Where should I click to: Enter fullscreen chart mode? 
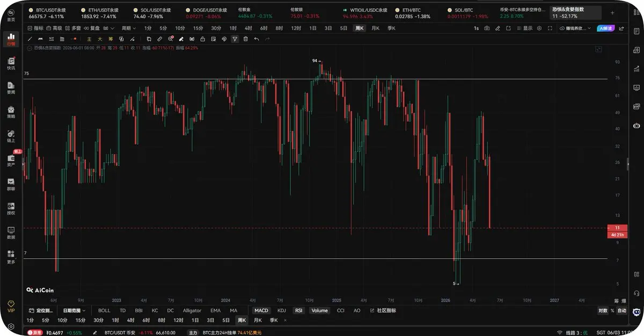click(x=550, y=28)
